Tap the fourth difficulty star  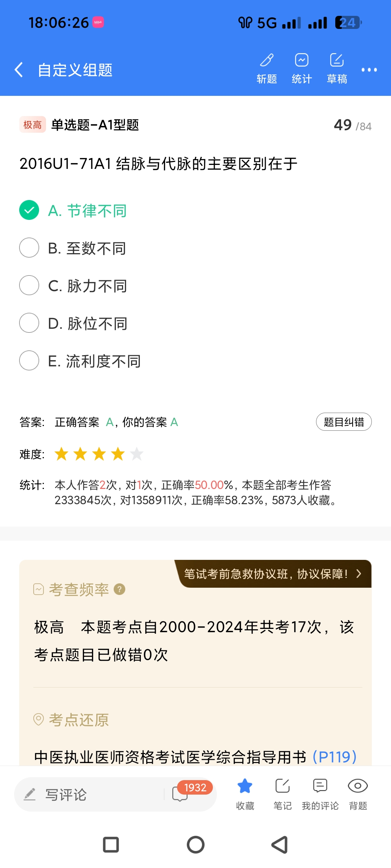coord(118,454)
